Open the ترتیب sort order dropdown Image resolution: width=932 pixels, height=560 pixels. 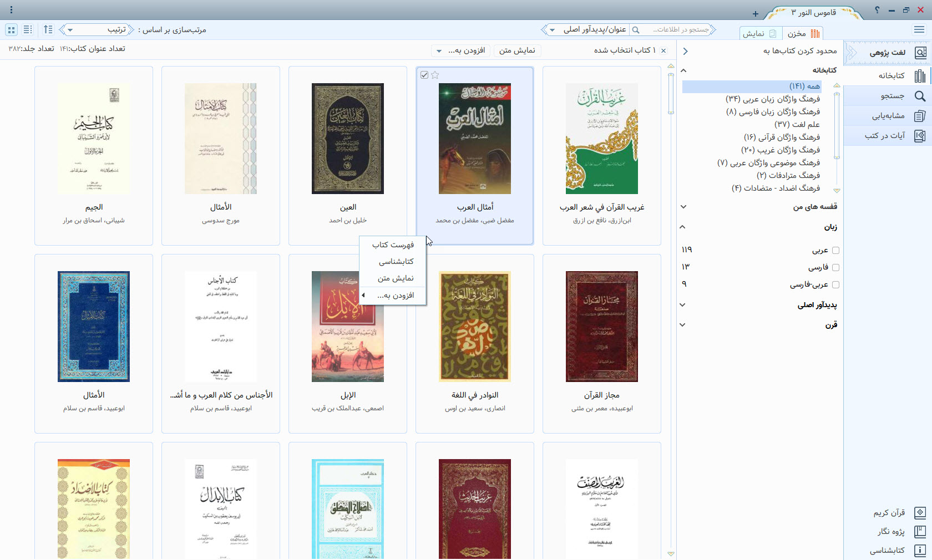click(97, 29)
